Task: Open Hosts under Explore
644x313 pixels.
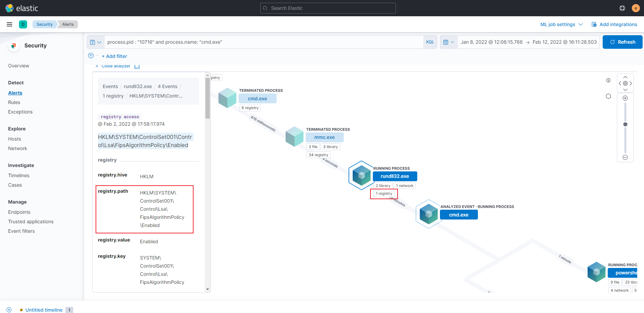Action: click(15, 139)
